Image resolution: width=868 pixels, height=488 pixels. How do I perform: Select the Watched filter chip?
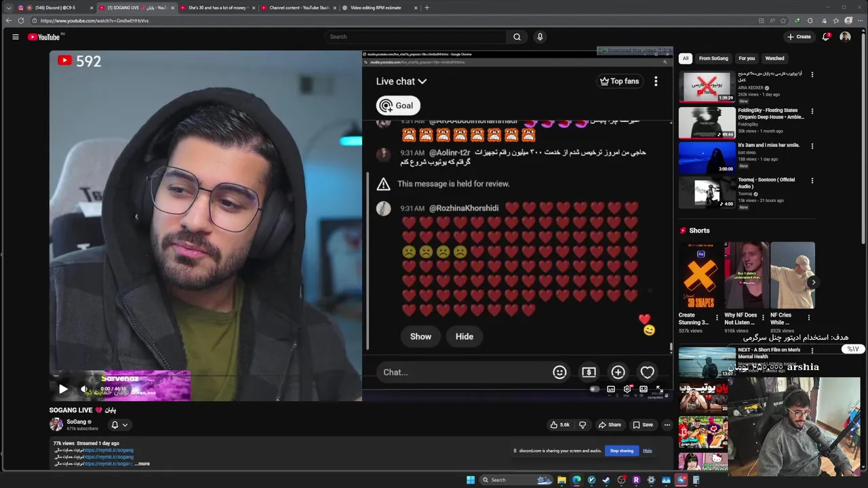[774, 58]
